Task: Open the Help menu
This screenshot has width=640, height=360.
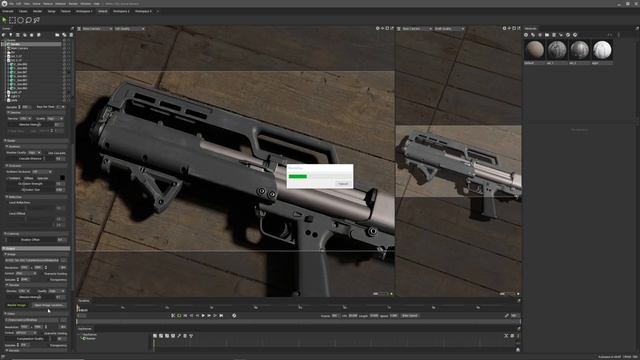Action: coord(97,3)
